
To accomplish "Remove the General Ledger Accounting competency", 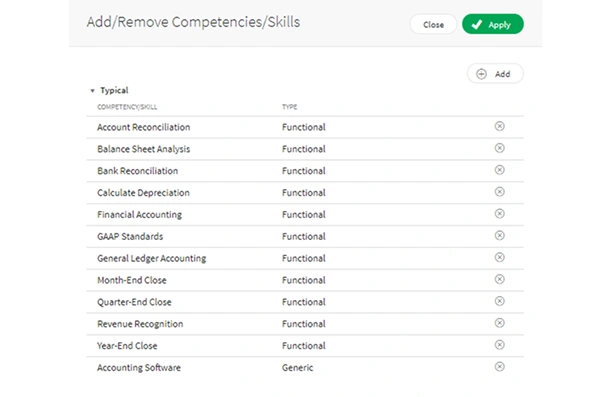I will (499, 257).
